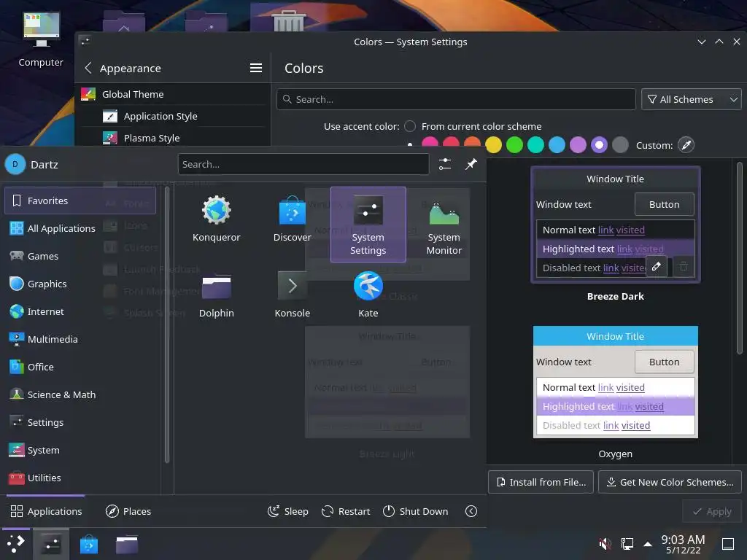
Task: Open Office category
Action: 80,367
